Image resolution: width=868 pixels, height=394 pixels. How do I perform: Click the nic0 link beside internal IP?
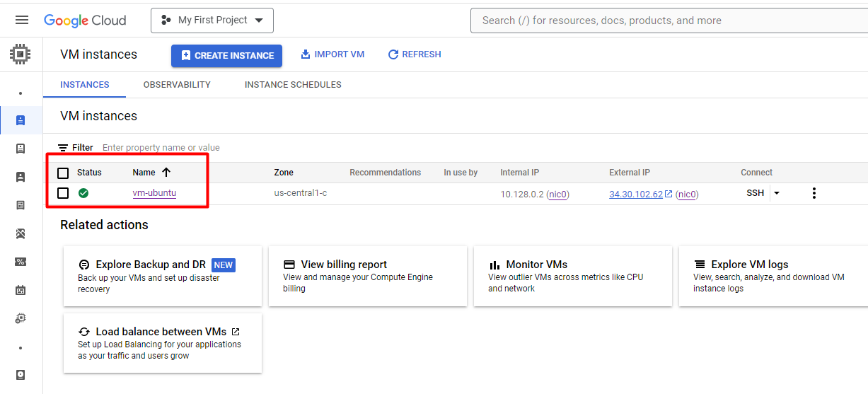pyautogui.click(x=559, y=194)
